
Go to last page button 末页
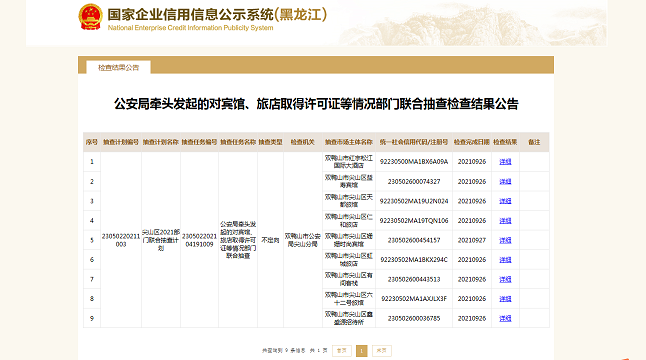tap(382, 351)
